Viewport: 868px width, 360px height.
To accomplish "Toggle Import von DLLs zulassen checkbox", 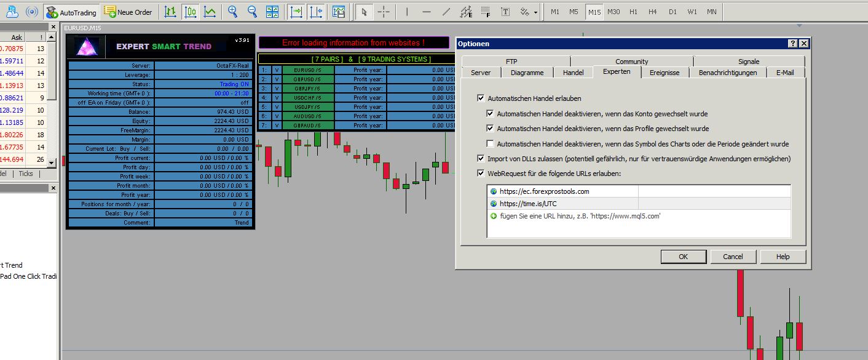I will (481, 159).
